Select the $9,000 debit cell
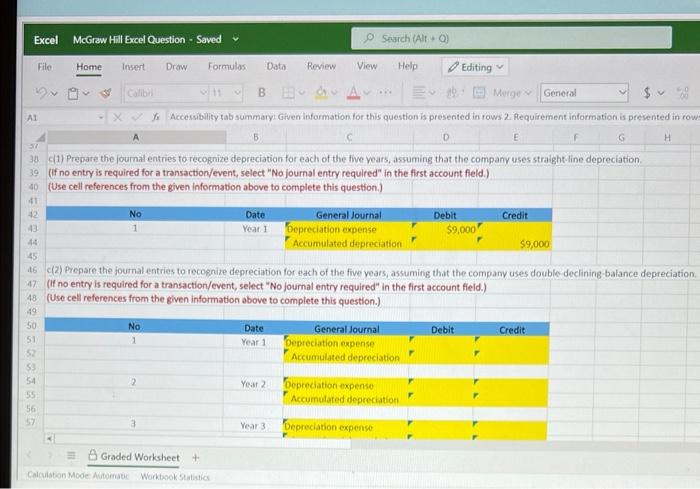The height and width of the screenshot is (489, 700). pos(445,230)
